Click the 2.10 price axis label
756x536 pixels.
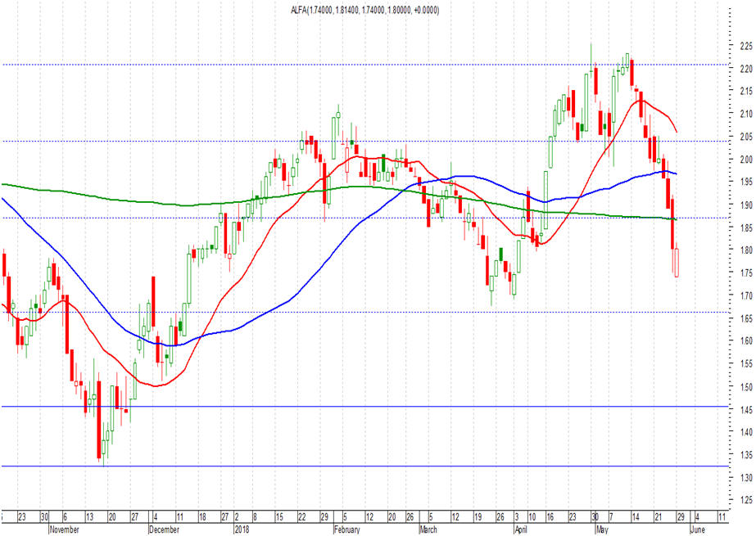click(746, 114)
